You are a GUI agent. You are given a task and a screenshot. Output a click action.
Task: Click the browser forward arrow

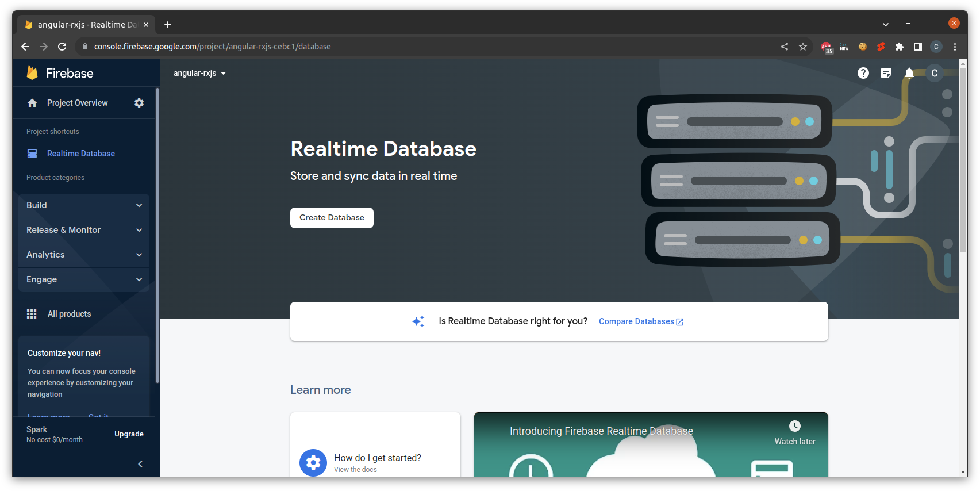(x=44, y=47)
